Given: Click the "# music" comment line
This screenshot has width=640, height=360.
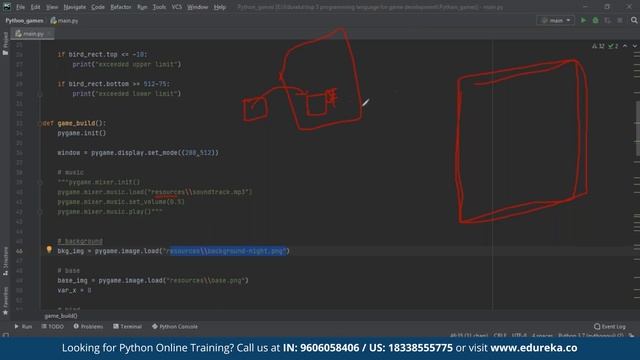Looking at the screenshot, I should [x=71, y=172].
